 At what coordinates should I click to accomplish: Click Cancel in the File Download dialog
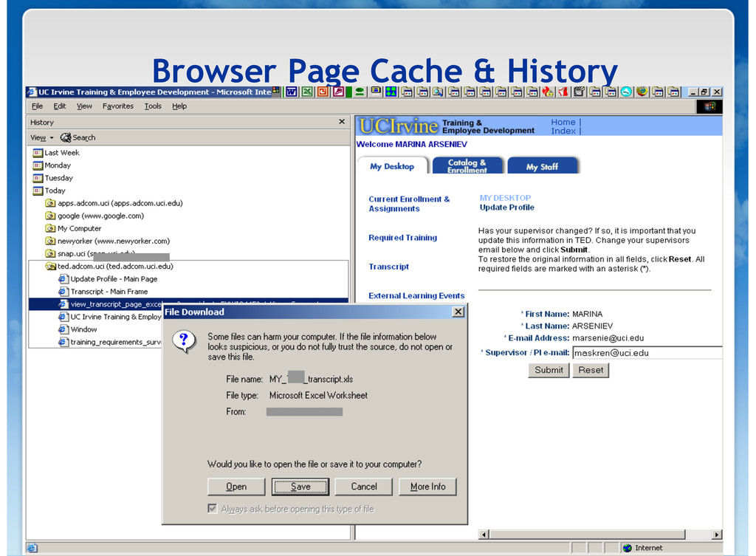[364, 487]
